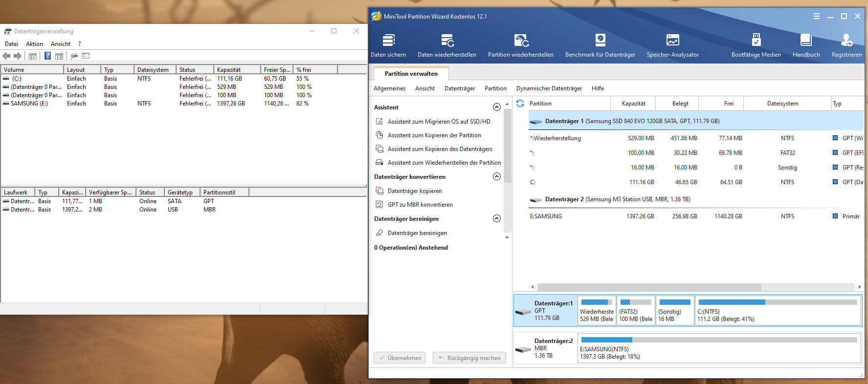Screen dimensions: 868x384
Task: Launch Partition wiederherstellen tool
Action: point(521,46)
